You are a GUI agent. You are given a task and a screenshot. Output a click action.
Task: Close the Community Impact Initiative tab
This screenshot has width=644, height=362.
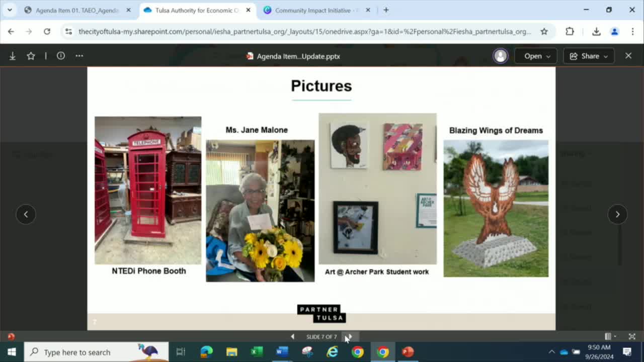coord(368,10)
